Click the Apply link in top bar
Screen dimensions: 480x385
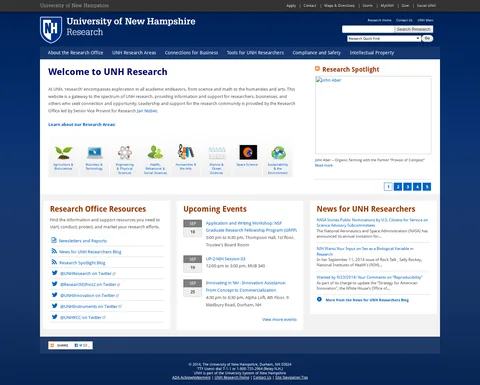291,6
